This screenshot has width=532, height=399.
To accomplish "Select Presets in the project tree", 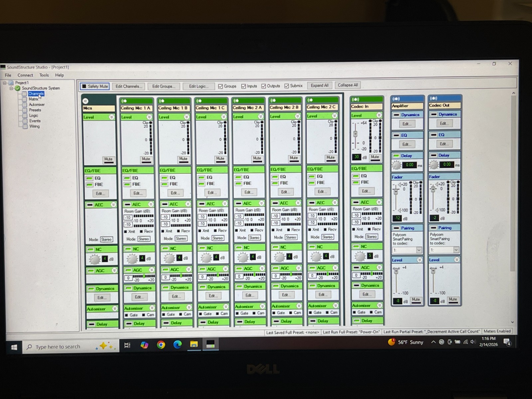I will point(35,110).
